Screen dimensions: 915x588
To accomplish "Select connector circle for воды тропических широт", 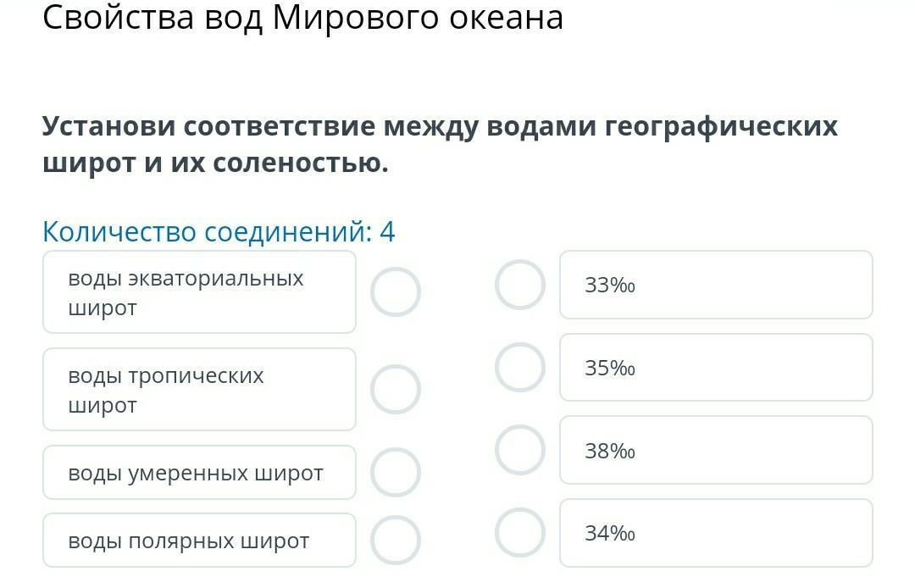I will click(x=396, y=390).
